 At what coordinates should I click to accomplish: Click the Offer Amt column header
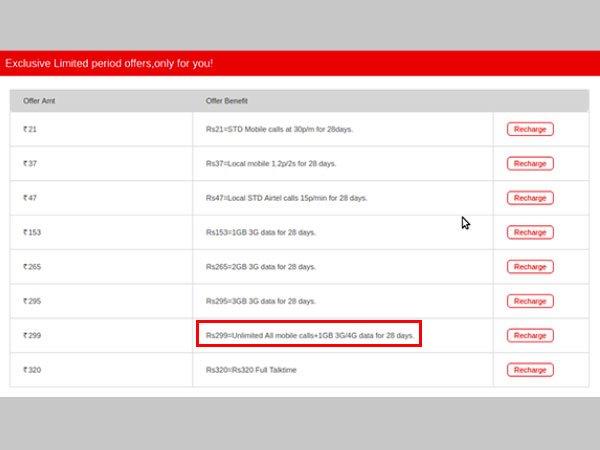click(39, 101)
